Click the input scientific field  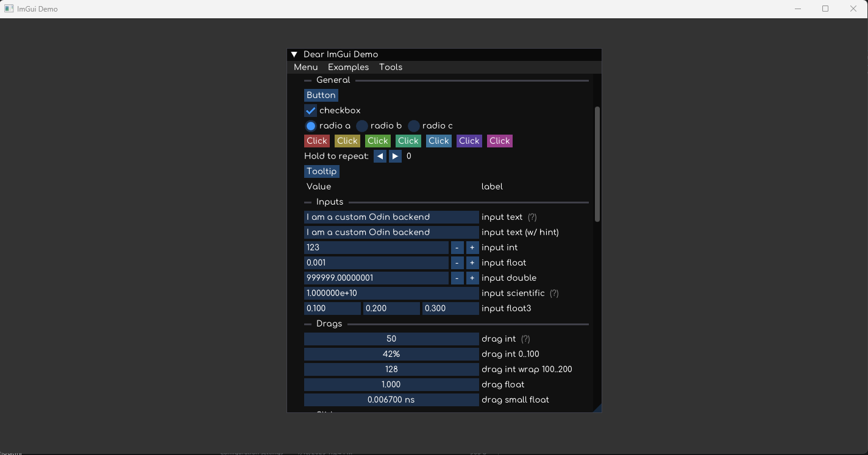(x=391, y=293)
